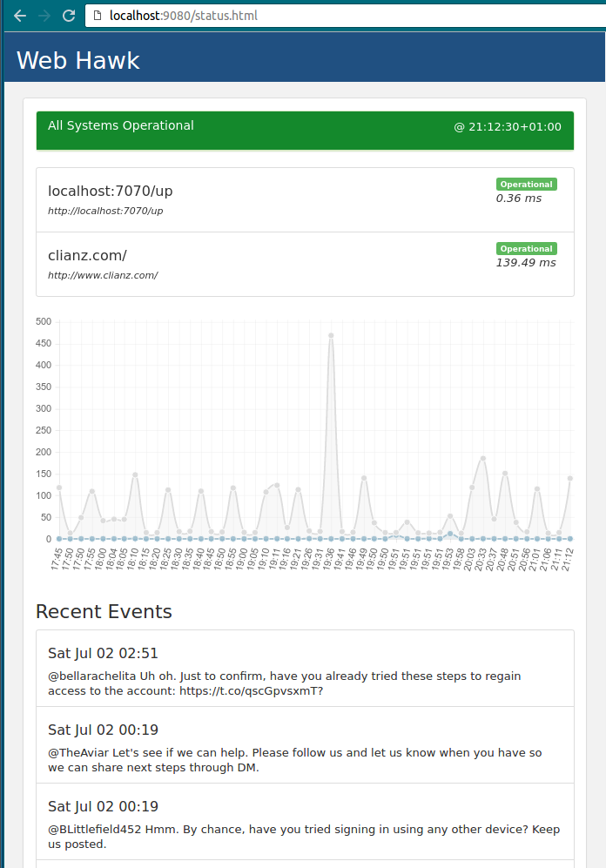Open the clianz.com/ service title

pos(87,255)
